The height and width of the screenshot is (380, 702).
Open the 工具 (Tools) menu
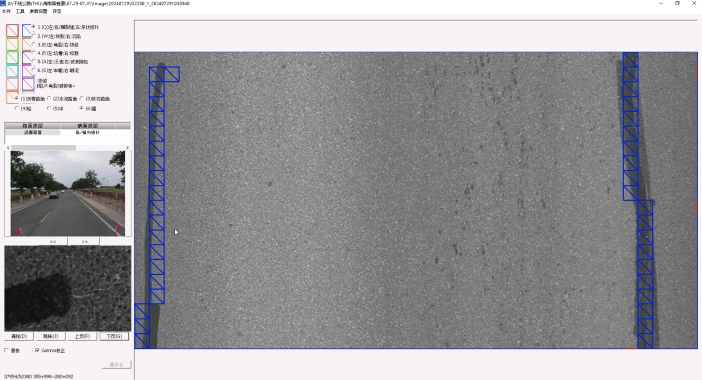coord(20,11)
